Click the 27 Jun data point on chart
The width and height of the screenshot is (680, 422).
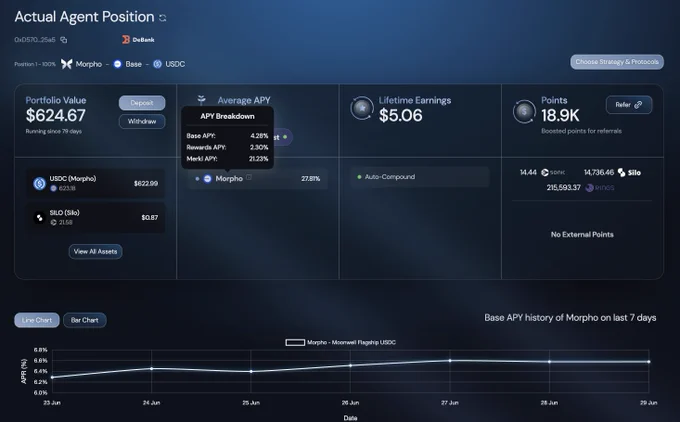450,361
